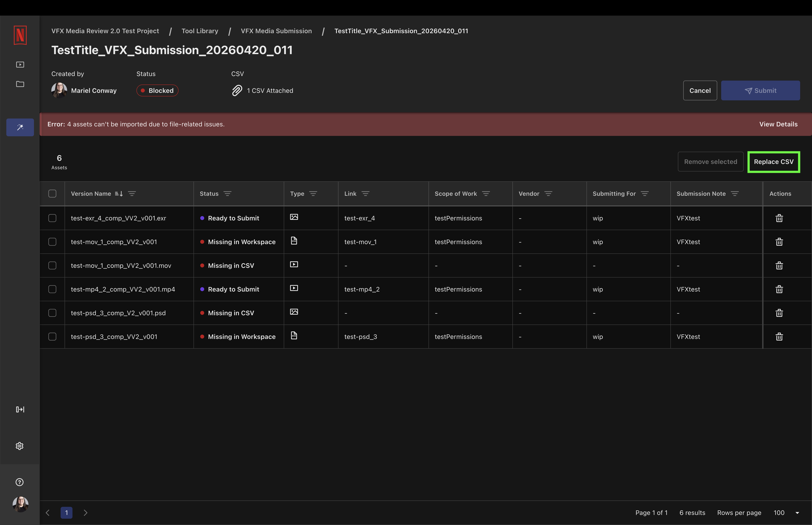This screenshot has height=525, width=812.
Task: Check the test-mp4_2_comp_VV2_v001.mp4 row checkbox
Action: click(52, 289)
